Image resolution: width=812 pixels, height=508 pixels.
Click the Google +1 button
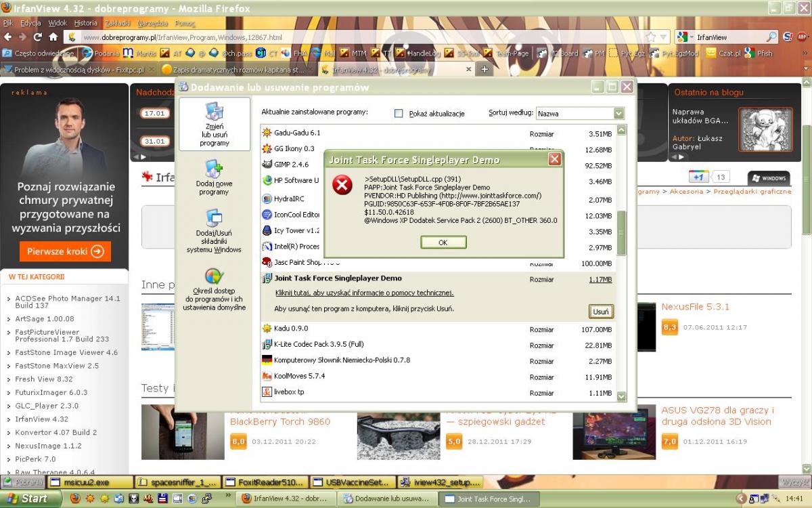point(698,177)
